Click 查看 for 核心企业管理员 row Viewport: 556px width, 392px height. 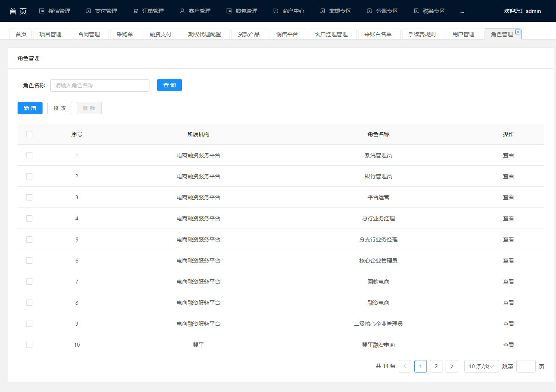[508, 261]
